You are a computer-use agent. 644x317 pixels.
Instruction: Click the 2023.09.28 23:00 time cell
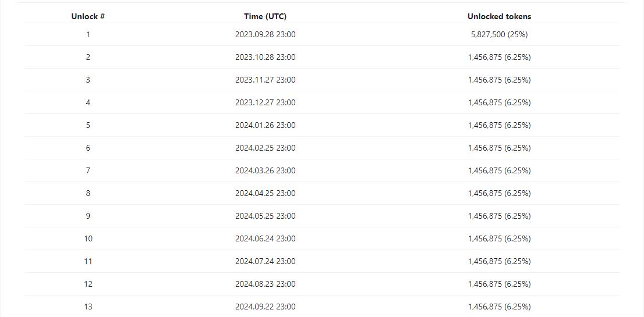pyautogui.click(x=266, y=34)
